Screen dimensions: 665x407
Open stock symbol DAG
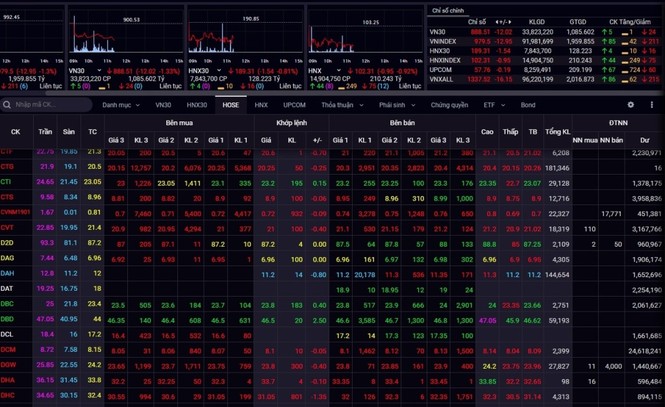click(x=7, y=258)
